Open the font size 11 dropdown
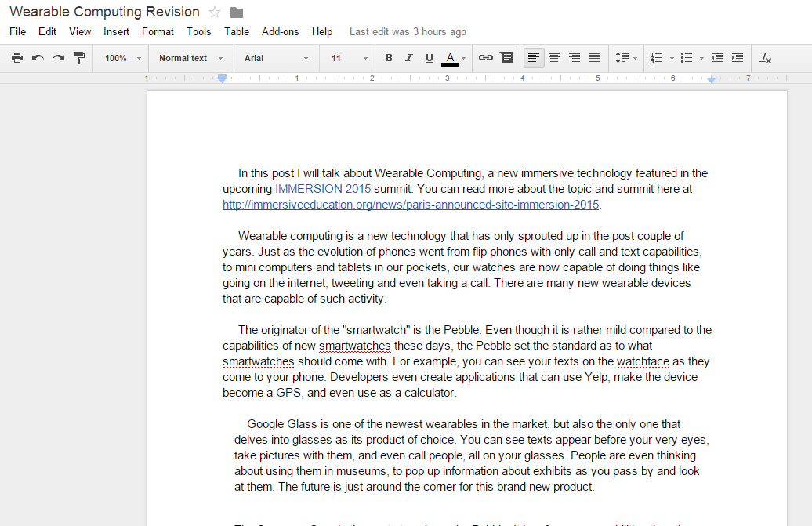 (349, 59)
